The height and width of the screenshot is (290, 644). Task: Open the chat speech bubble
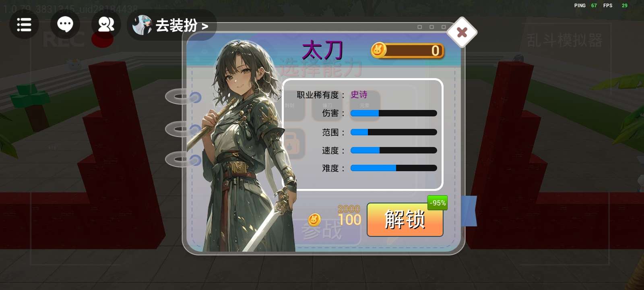click(x=65, y=25)
